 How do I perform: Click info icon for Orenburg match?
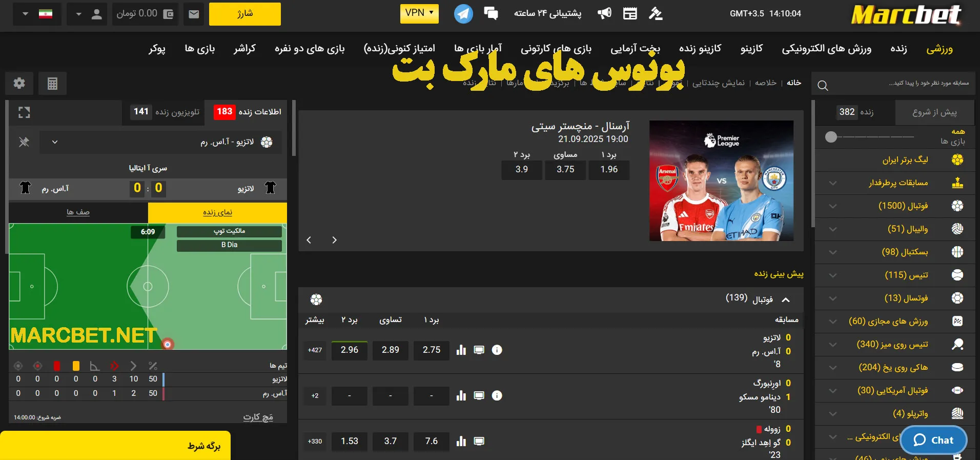497,395
